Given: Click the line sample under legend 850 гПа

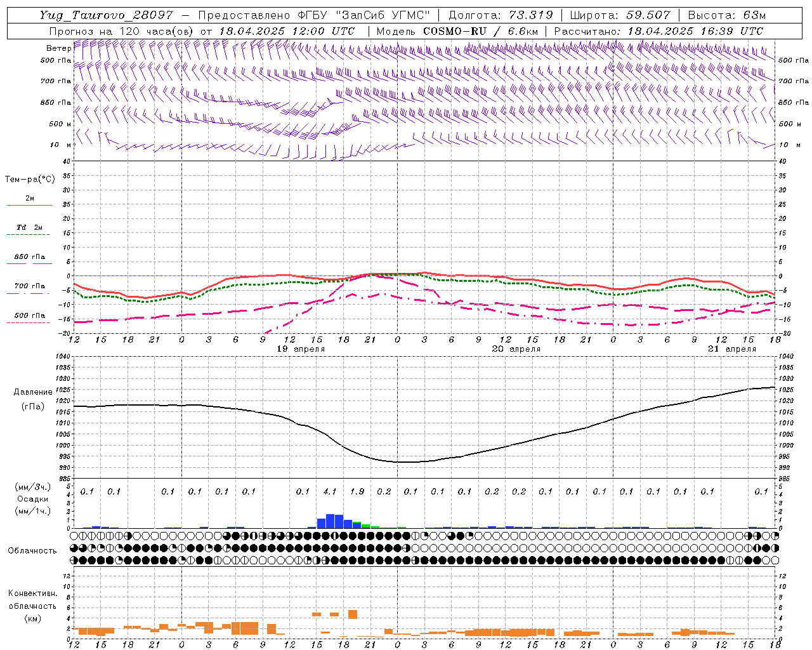Looking at the screenshot, I should pyautogui.click(x=29, y=264).
